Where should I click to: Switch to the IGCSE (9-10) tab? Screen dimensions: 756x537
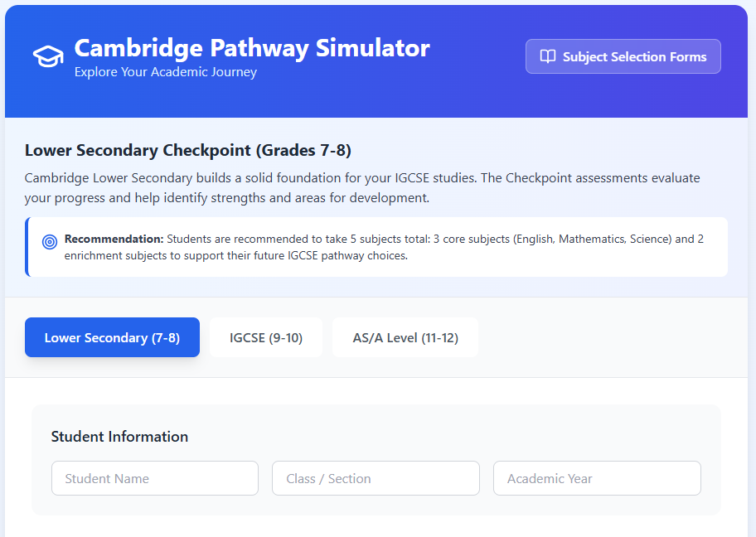[266, 336]
